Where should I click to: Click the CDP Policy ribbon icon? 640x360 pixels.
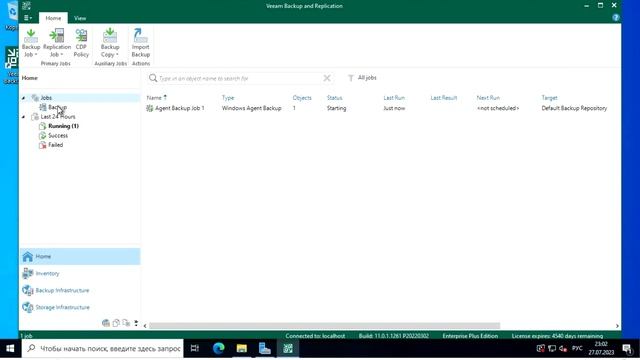[x=81, y=43]
